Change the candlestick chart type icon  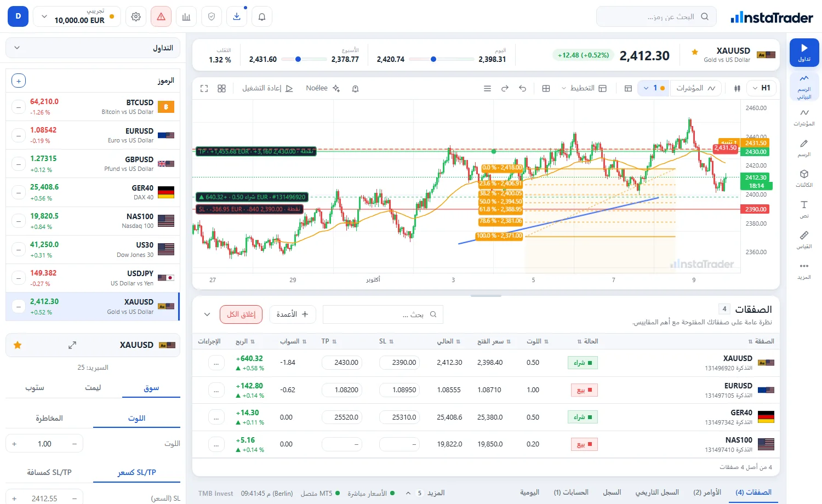(738, 88)
